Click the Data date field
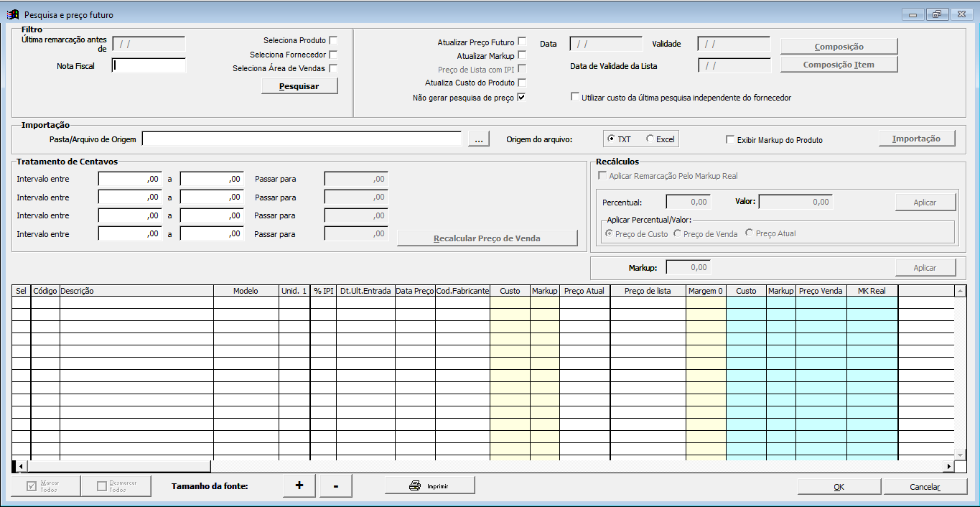Image resolution: width=980 pixels, height=507 pixels. (606, 44)
